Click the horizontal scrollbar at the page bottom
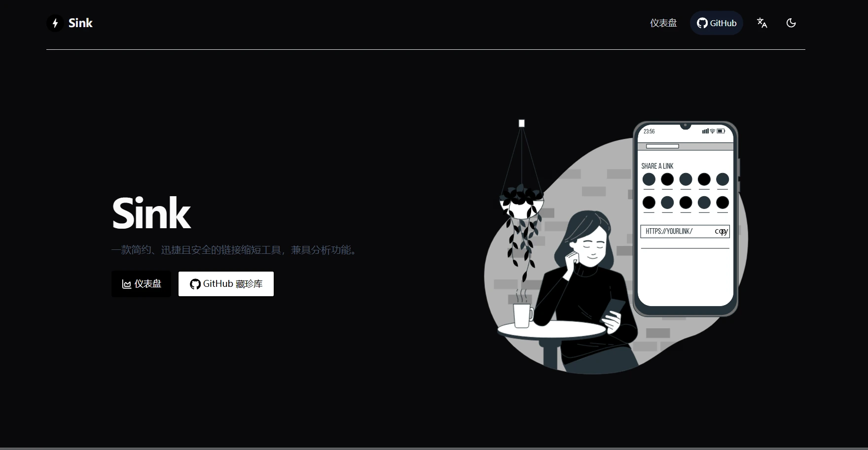Image resolution: width=868 pixels, height=450 pixels. (x=434, y=449)
